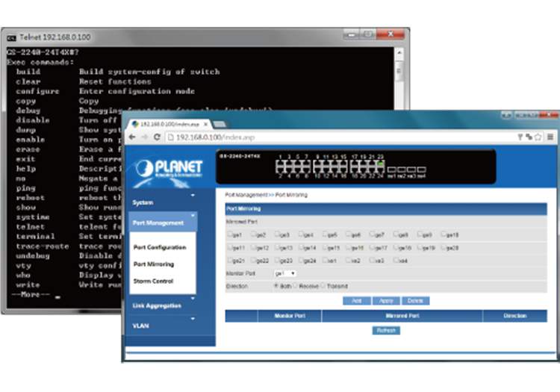560x392 pixels.
Task: Open the Port Configuration menu item
Action: coord(160,247)
